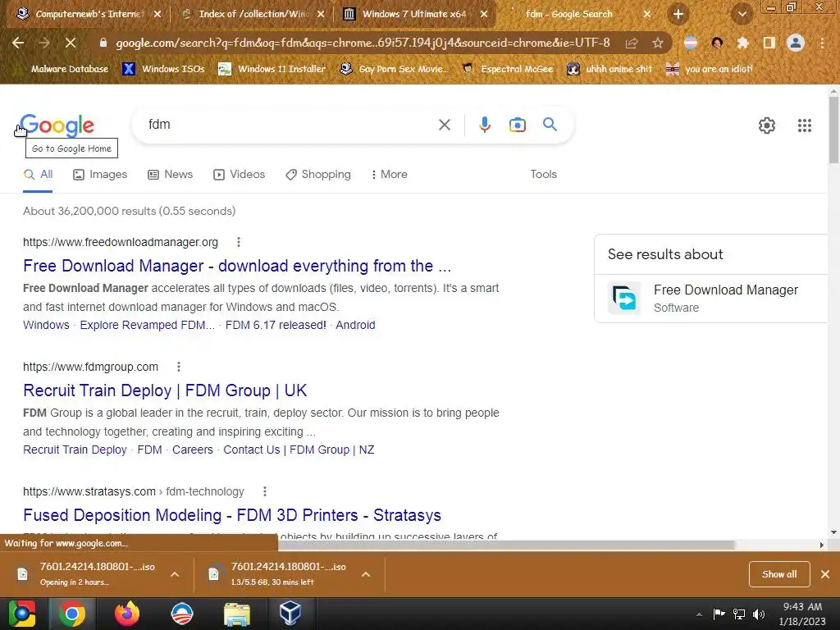Switch to the Videos tab
The height and width of the screenshot is (630, 840).
click(x=239, y=175)
